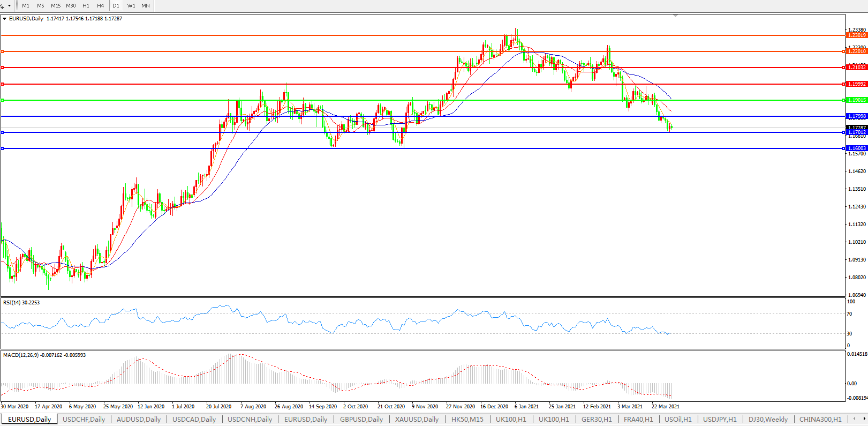
Task: Grab the blue 1.16003 line handle
Action: (x=3, y=148)
